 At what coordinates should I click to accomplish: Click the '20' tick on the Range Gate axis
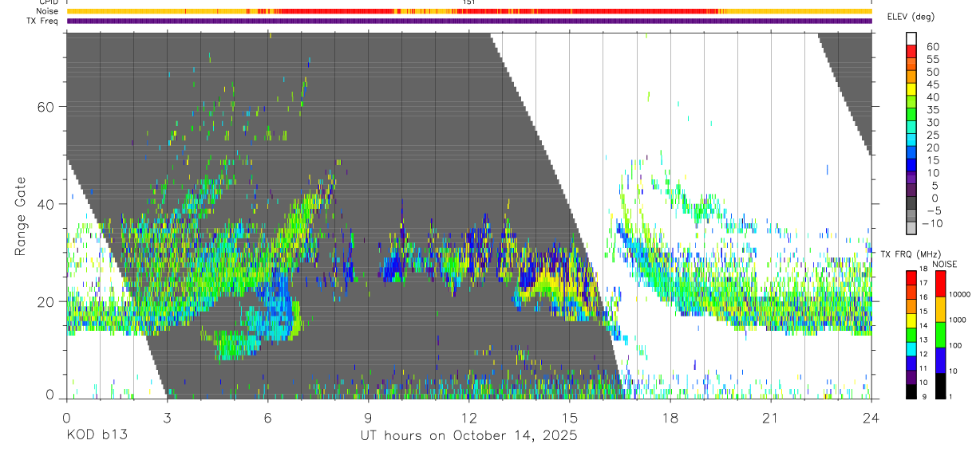(x=46, y=301)
